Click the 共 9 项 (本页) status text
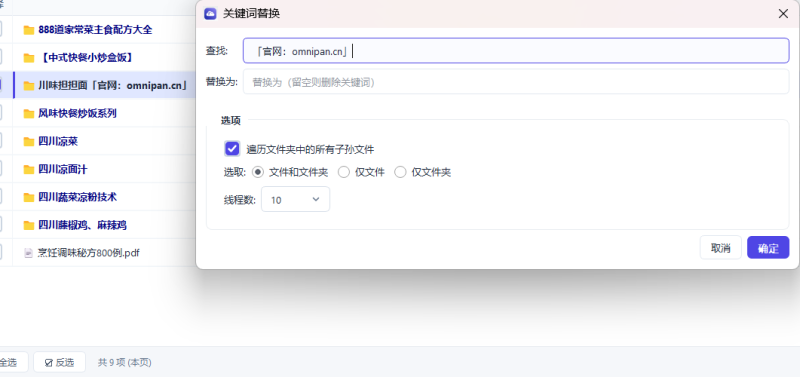This screenshot has width=800, height=377. (x=124, y=362)
